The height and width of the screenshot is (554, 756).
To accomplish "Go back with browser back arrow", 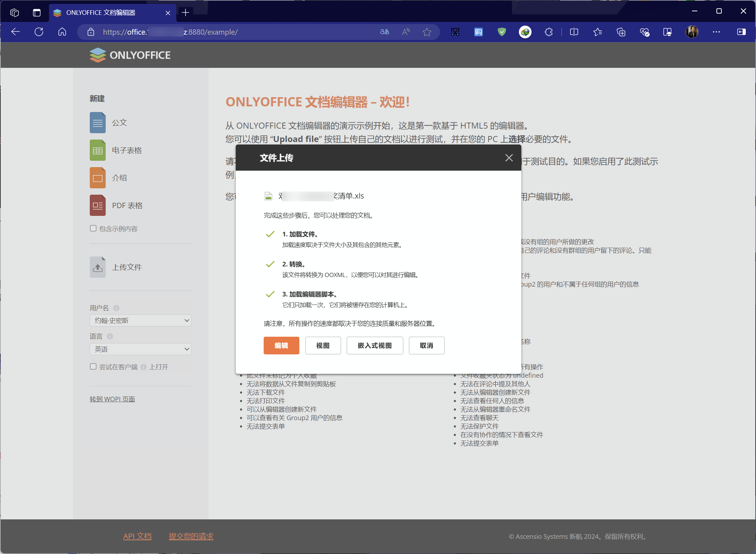I will tap(16, 32).
